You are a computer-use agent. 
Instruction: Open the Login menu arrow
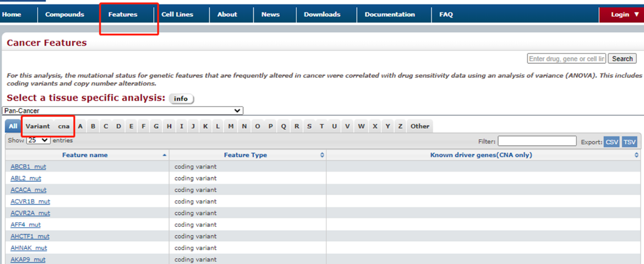point(637,15)
